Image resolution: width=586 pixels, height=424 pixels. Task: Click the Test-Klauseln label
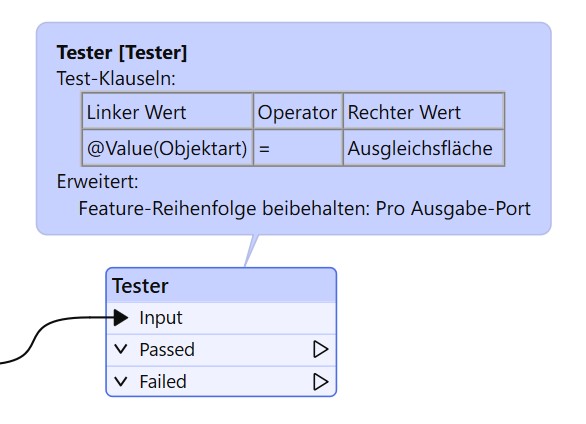pyautogui.click(x=116, y=78)
